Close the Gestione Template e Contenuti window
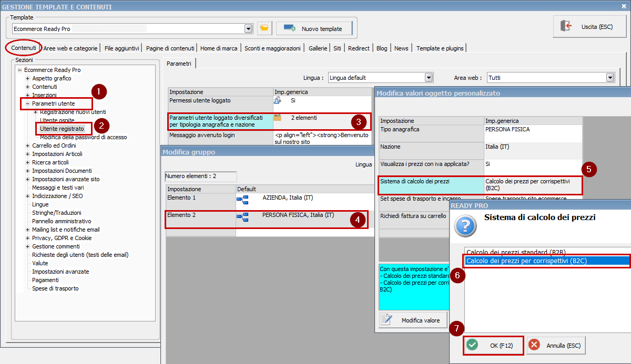This screenshot has height=364, width=631. pyautogui.click(x=624, y=6)
